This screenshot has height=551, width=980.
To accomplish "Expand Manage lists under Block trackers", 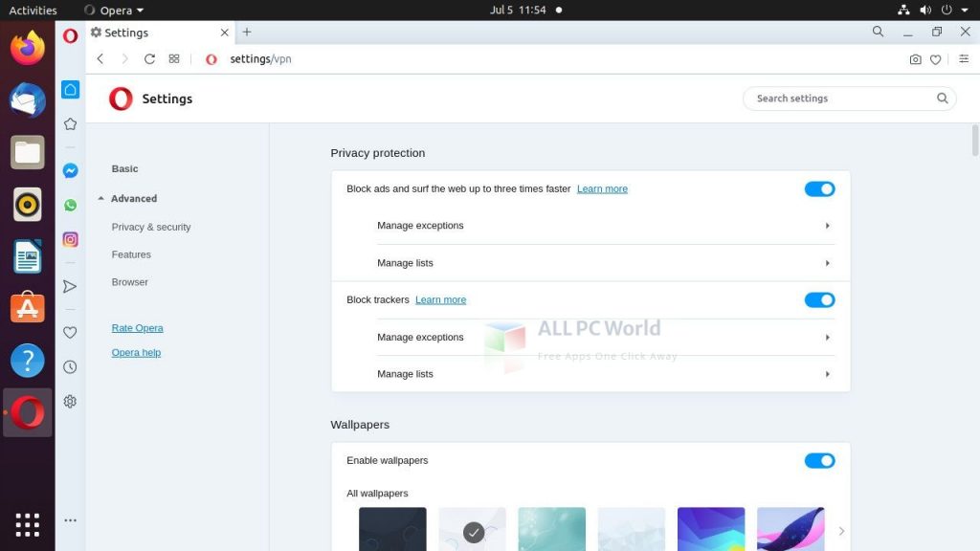I will click(606, 374).
